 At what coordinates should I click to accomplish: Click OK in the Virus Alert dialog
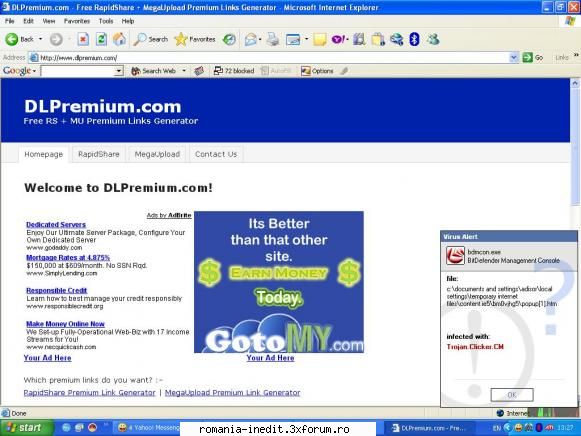(512, 395)
